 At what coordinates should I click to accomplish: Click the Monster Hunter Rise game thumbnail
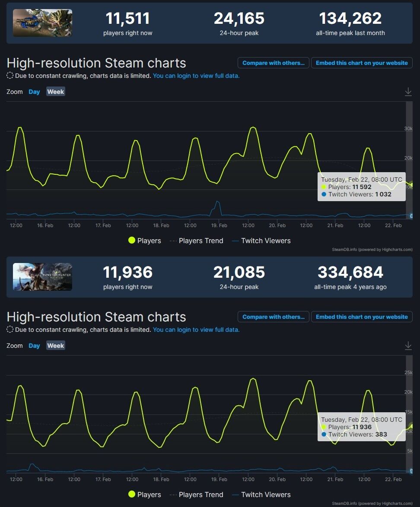coord(42,23)
